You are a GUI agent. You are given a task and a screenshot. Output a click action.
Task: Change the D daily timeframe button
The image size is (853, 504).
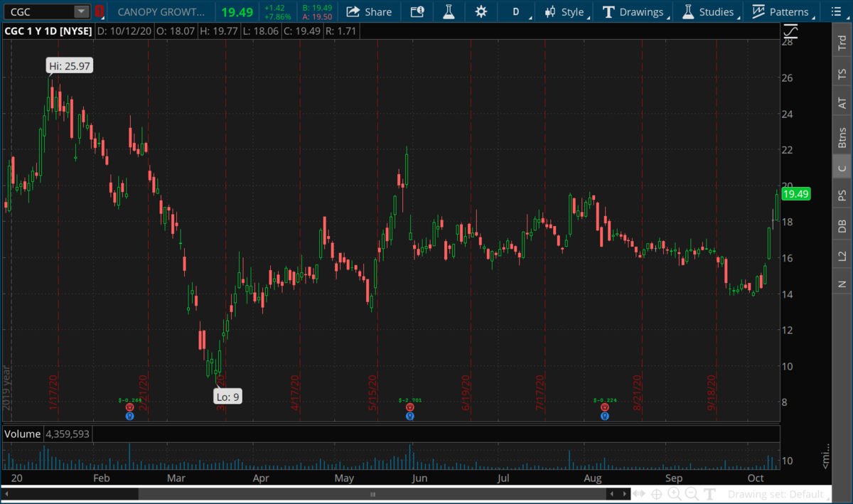point(516,11)
